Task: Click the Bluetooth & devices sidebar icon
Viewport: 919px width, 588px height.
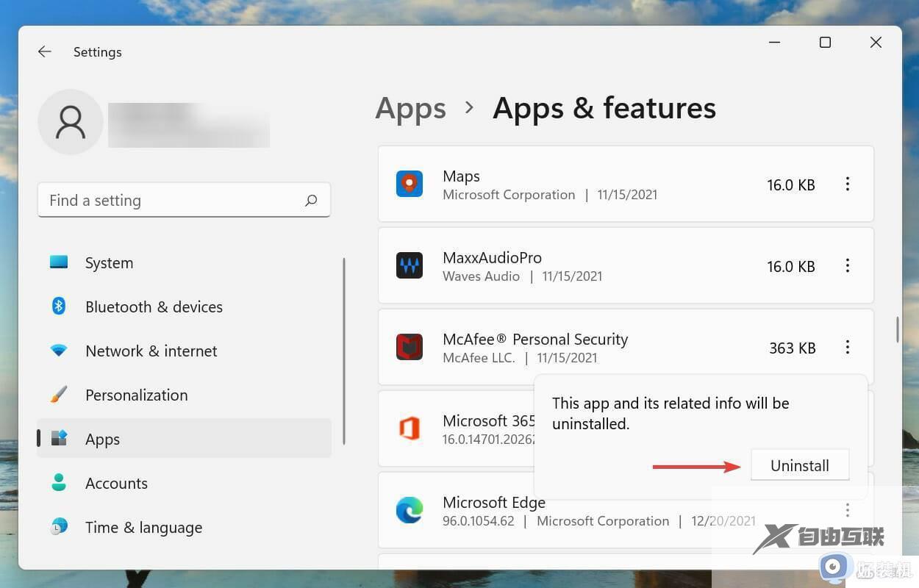Action: click(x=59, y=306)
